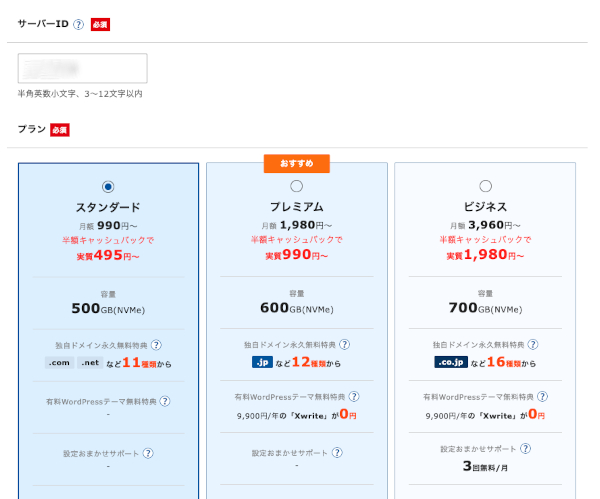Show 設定おまかせサポート help in プレミアム column
This screenshot has width=600, height=499.
click(336, 453)
